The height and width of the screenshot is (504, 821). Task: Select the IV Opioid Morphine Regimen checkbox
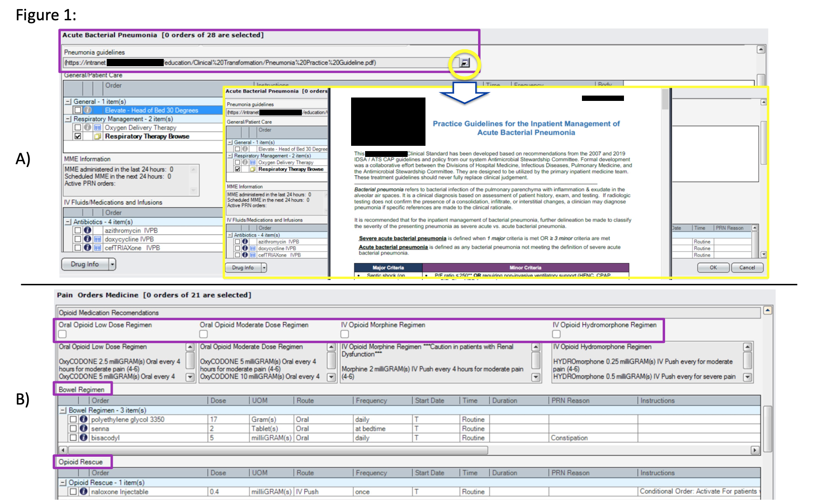click(345, 334)
